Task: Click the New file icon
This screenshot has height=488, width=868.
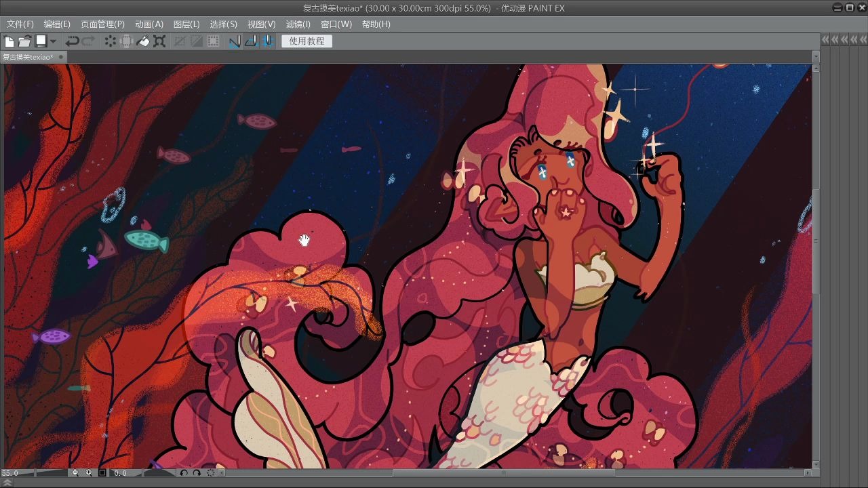Action: tap(9, 41)
